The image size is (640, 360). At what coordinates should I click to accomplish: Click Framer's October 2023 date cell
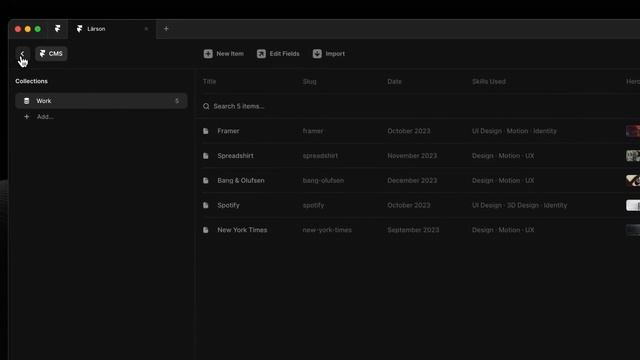(x=409, y=131)
